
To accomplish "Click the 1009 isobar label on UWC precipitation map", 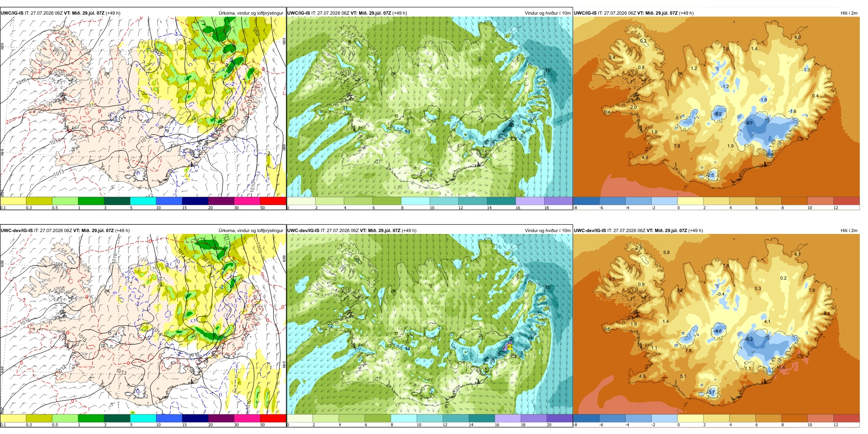I will pos(257,31).
